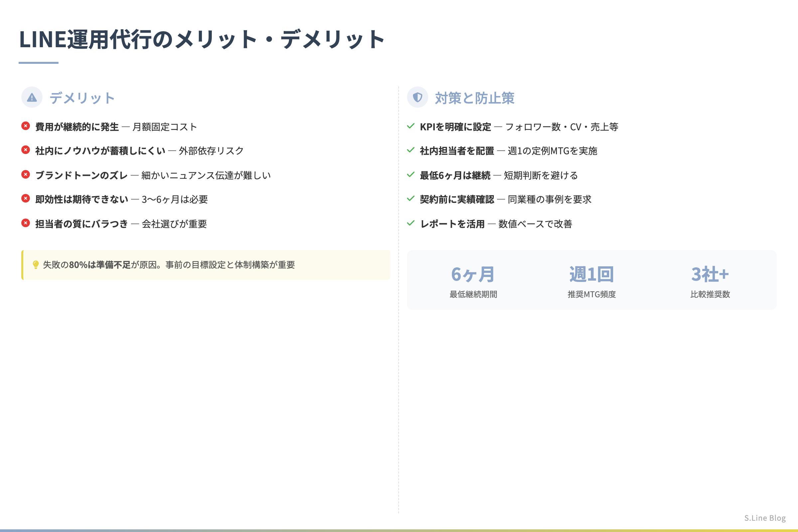Screen dimensions: 798x532
Task: Click the lightbulb icon in the yellow tip box
Action: pos(36,265)
